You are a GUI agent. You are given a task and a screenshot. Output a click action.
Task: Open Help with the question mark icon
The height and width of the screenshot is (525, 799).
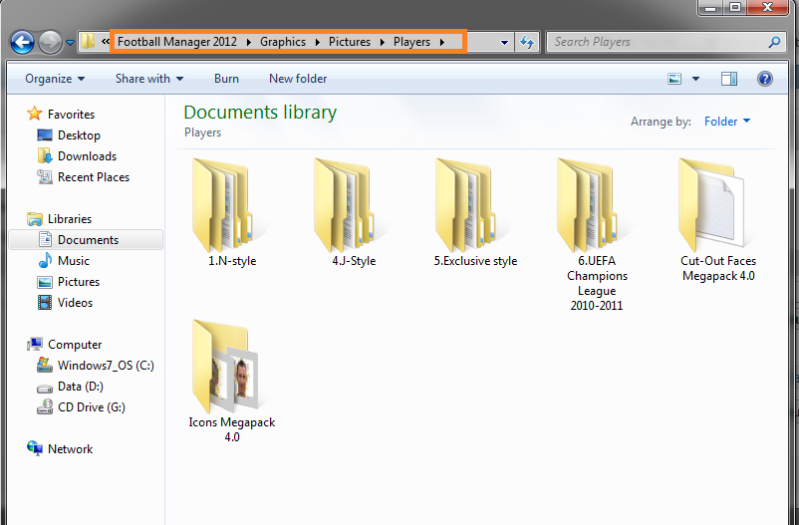(x=764, y=79)
